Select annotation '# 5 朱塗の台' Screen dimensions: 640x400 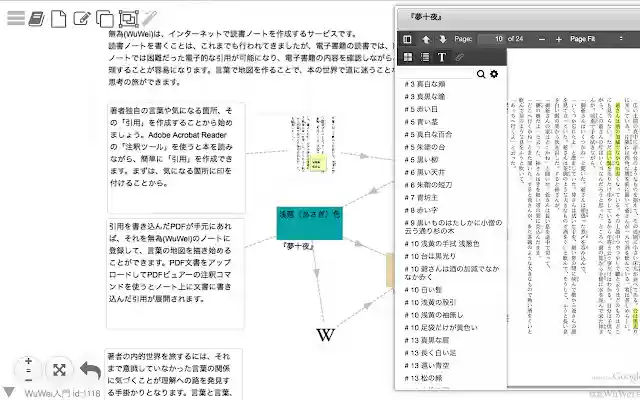(424, 147)
